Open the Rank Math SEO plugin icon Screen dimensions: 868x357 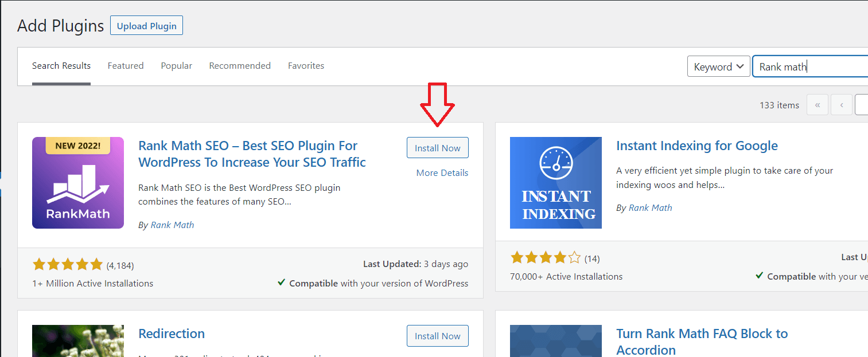pos(78,183)
